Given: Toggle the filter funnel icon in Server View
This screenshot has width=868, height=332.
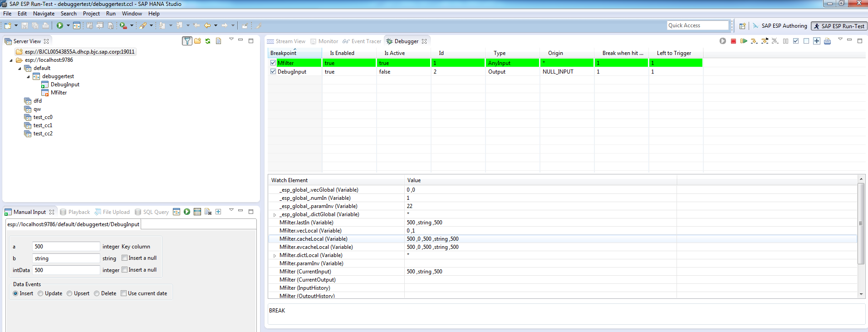Looking at the screenshot, I should point(187,41).
